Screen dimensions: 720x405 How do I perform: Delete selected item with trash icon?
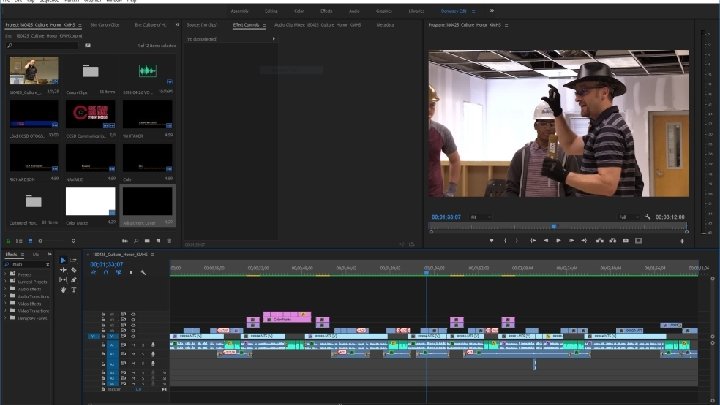coord(169,241)
